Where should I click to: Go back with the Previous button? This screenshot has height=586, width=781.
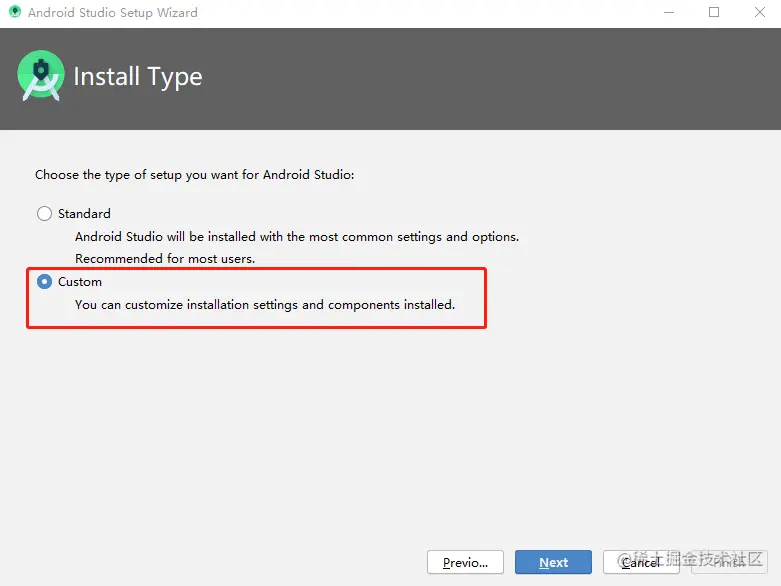pos(465,562)
